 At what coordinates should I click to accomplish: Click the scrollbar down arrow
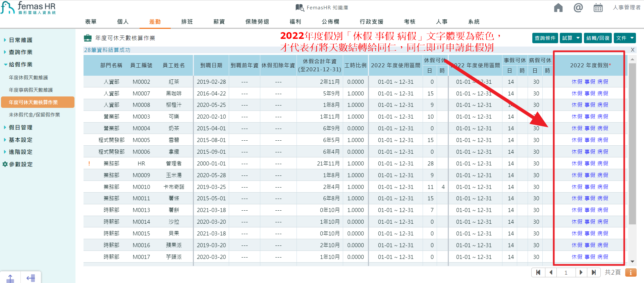(x=632, y=262)
